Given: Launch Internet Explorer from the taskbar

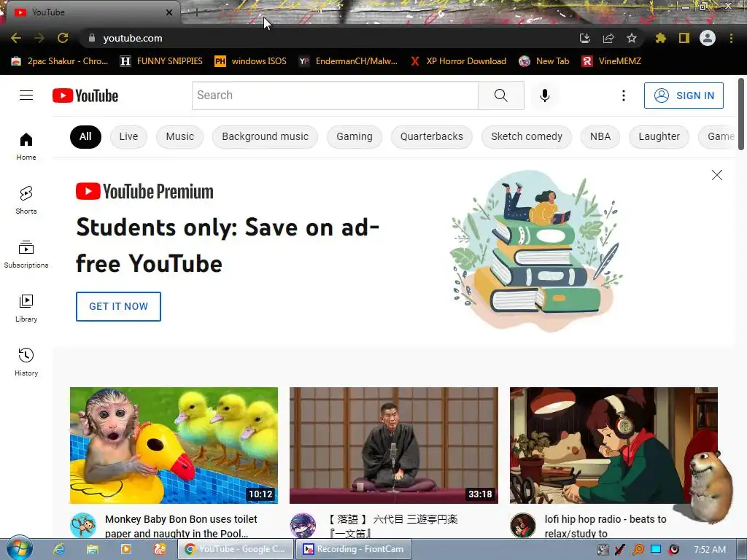Looking at the screenshot, I should coord(59,549).
